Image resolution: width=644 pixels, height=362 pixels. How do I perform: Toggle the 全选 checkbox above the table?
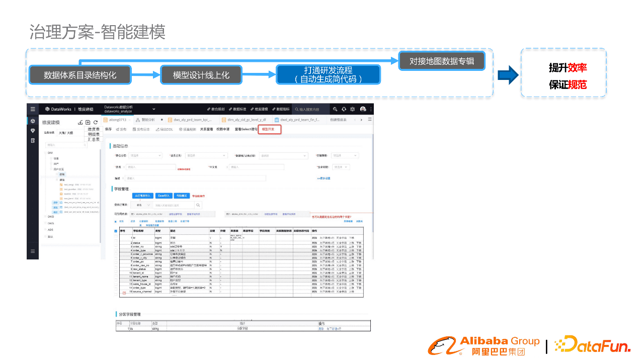click(116, 221)
